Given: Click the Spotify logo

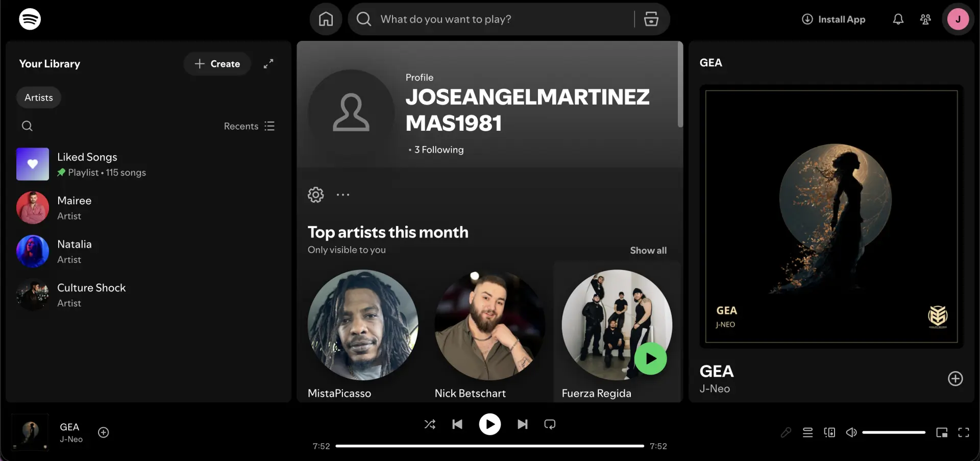Looking at the screenshot, I should 30,19.
